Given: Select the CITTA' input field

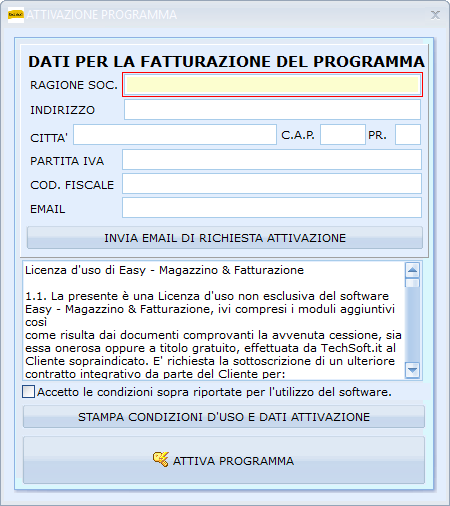Looking at the screenshot, I should [175, 135].
